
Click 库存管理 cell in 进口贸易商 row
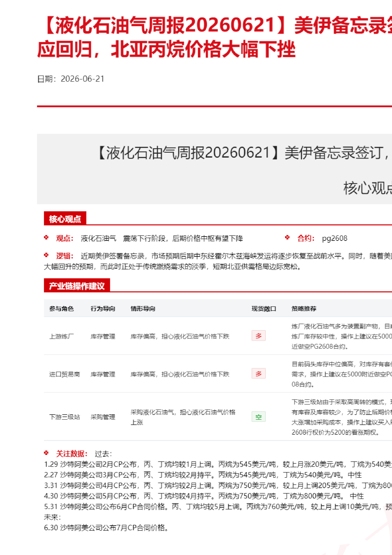(103, 374)
